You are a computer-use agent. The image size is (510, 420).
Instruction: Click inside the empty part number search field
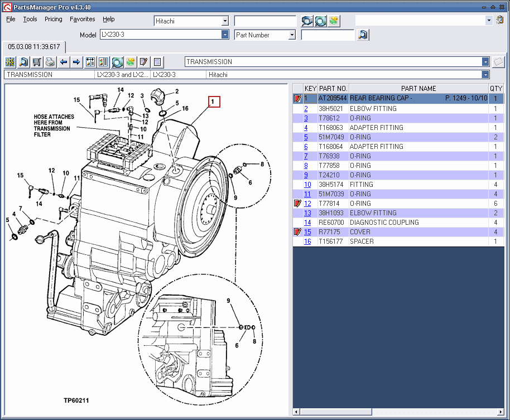(x=329, y=35)
